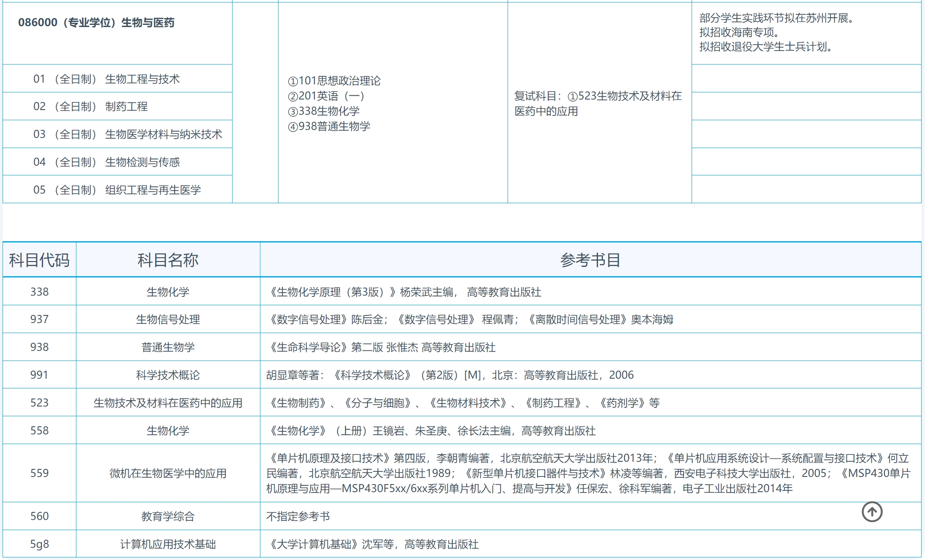This screenshot has width=925, height=560.
Task: Click the 参考书目 column header
Action: click(592, 259)
